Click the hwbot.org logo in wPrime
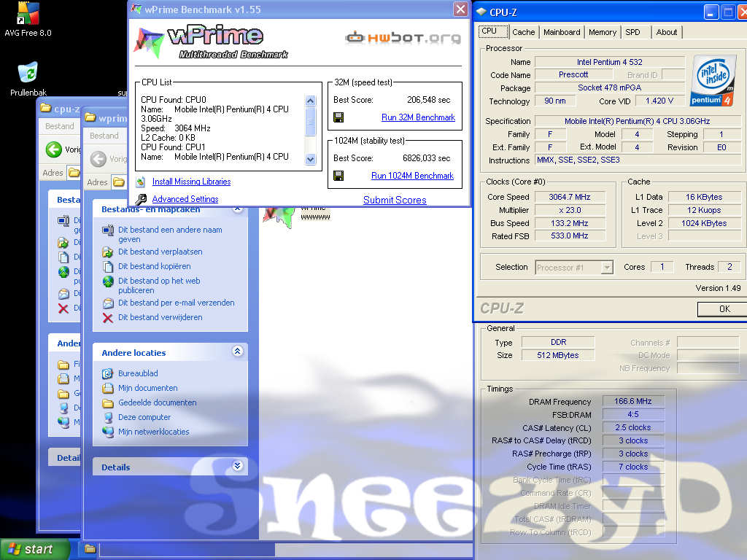Screen dimensions: 747x560 (x=403, y=37)
